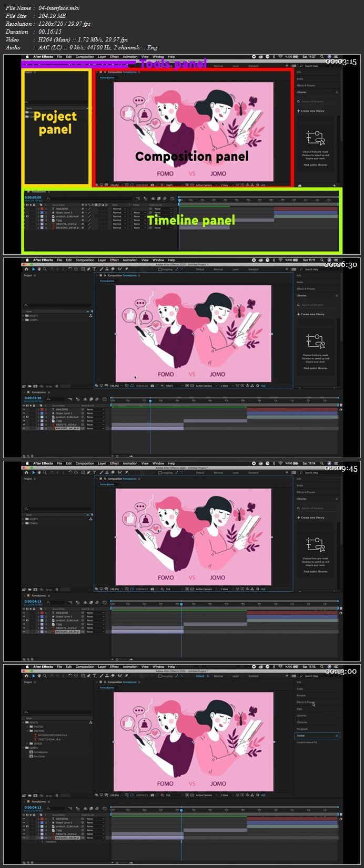This screenshot has width=364, height=868.
Task: Switch to the Learn workspace in the 00:09:45 frame
Action: [x=236, y=473]
